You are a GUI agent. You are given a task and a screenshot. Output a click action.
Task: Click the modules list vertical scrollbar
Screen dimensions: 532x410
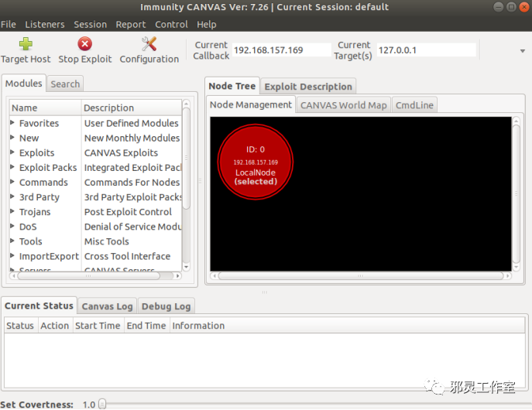point(186,158)
